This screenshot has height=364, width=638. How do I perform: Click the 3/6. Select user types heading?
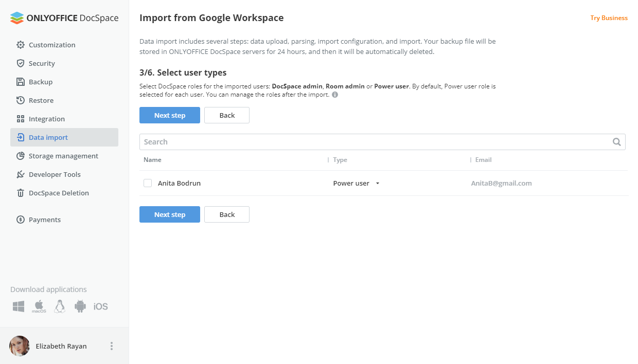tap(183, 72)
